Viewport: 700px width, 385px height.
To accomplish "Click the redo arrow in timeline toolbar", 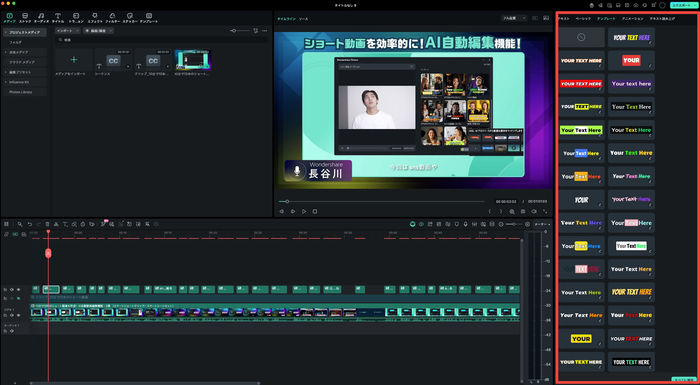I will [x=38, y=224].
